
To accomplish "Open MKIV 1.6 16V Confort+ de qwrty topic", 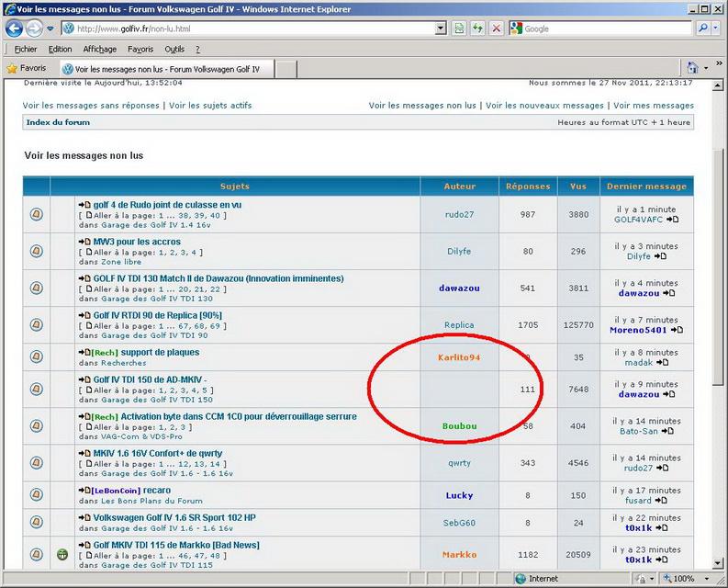I will 158,453.
